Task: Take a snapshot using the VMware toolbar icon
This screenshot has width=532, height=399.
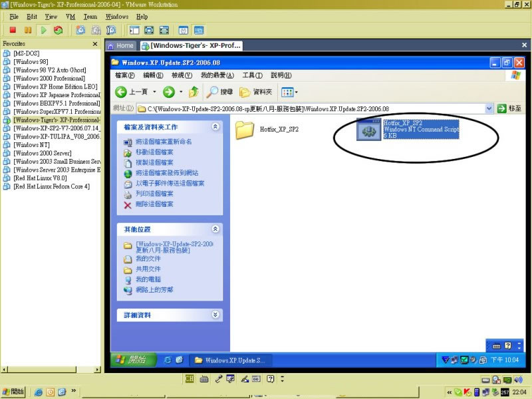Action: (80, 30)
